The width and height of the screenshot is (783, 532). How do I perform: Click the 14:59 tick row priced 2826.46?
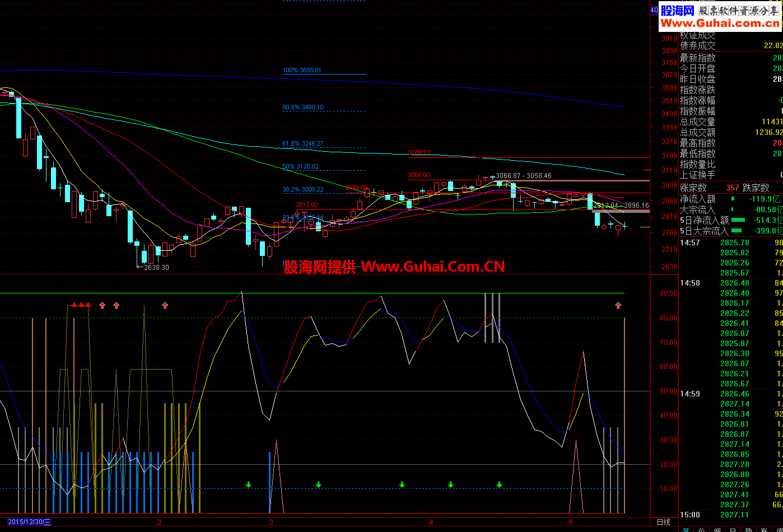[x=731, y=394]
